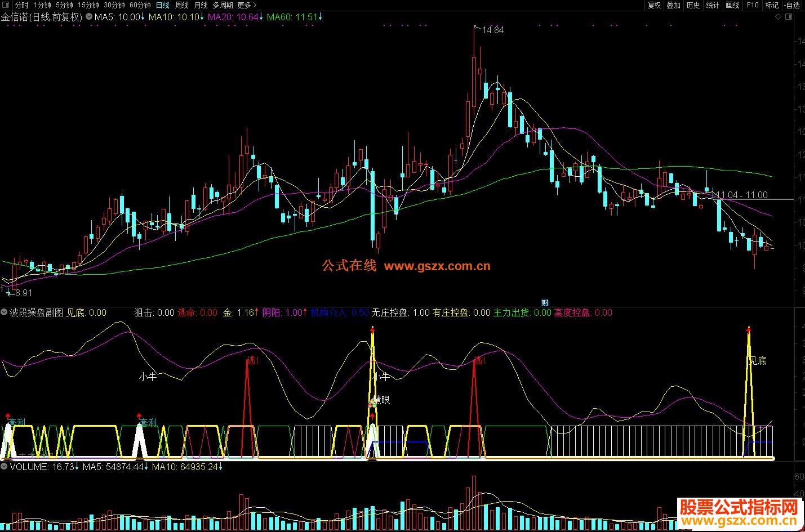Click 波段操盘副图 indicator name
This screenshot has height=532, width=805.
[37, 312]
